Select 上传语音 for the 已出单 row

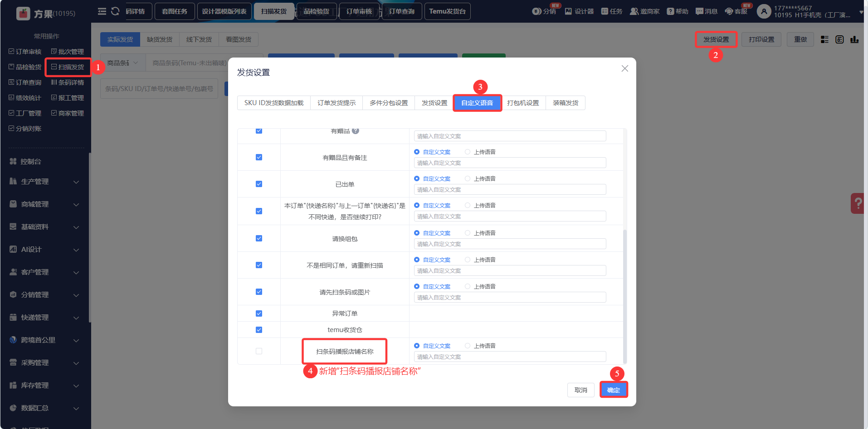[x=480, y=178]
